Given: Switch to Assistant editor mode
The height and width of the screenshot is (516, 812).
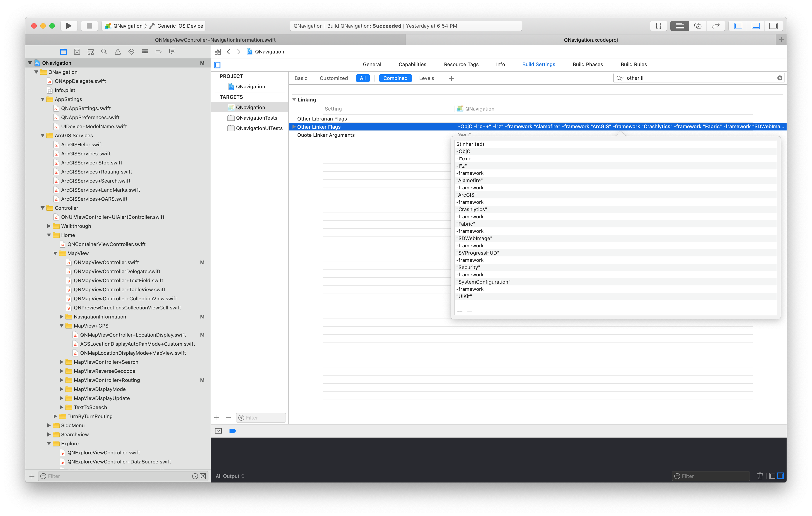Looking at the screenshot, I should [697, 26].
